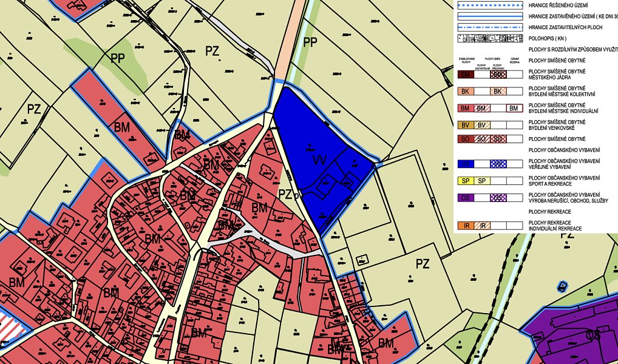Click the crosshatched SO legend swatch
The image size is (618, 364).
(498, 139)
